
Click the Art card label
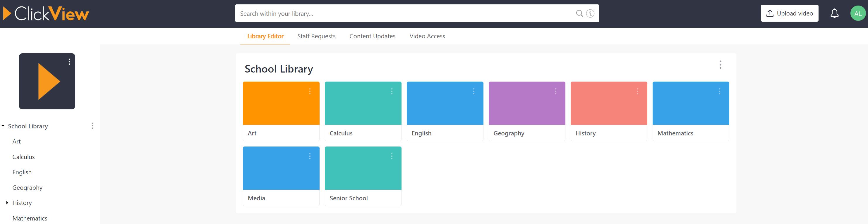tap(252, 133)
